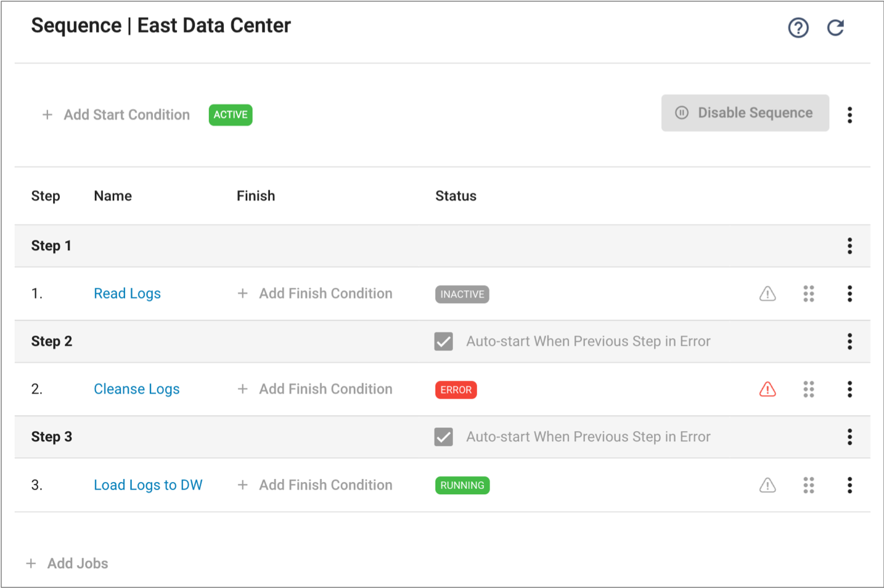Click the Finish column header
This screenshot has width=884, height=588.
256,196
